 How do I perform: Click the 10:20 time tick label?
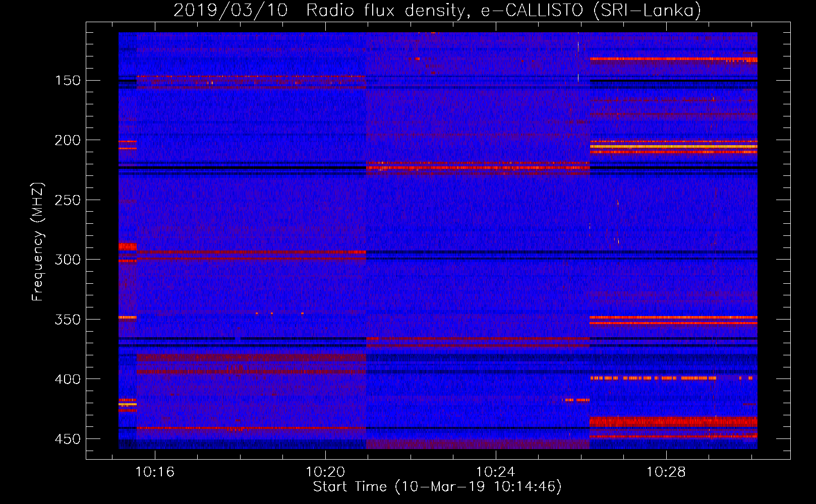[325, 472]
